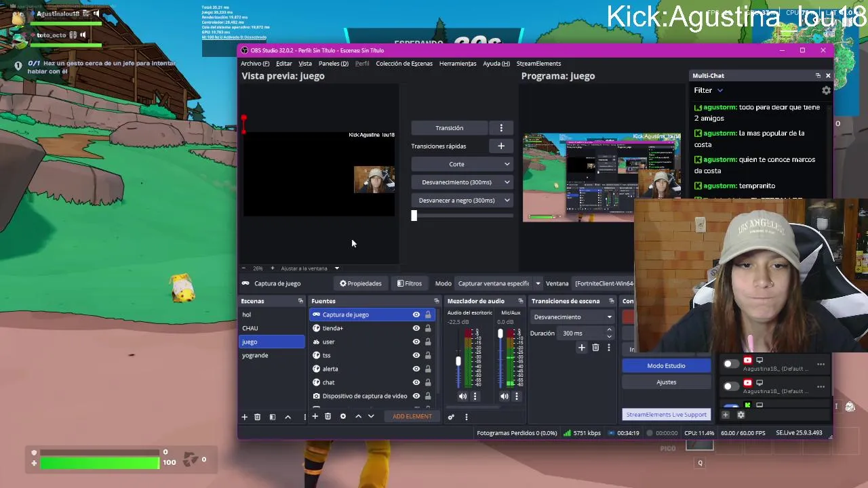Open source properties gear in Fuentes toolbar
The width and height of the screenshot is (868, 488).
coord(342,416)
